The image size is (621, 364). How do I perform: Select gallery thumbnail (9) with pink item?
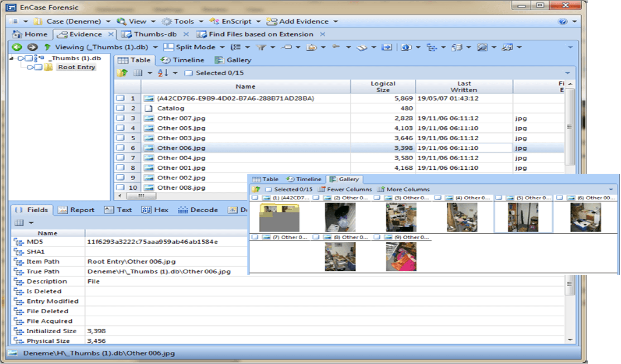click(x=401, y=256)
